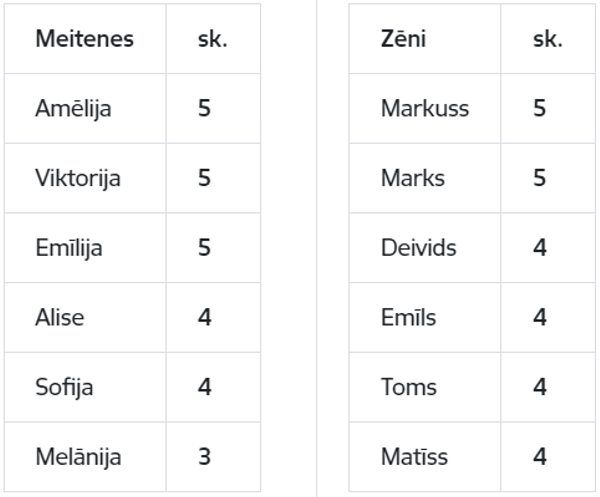Select Markuss's score of 5
The width and height of the screenshot is (600, 497).
540,108
